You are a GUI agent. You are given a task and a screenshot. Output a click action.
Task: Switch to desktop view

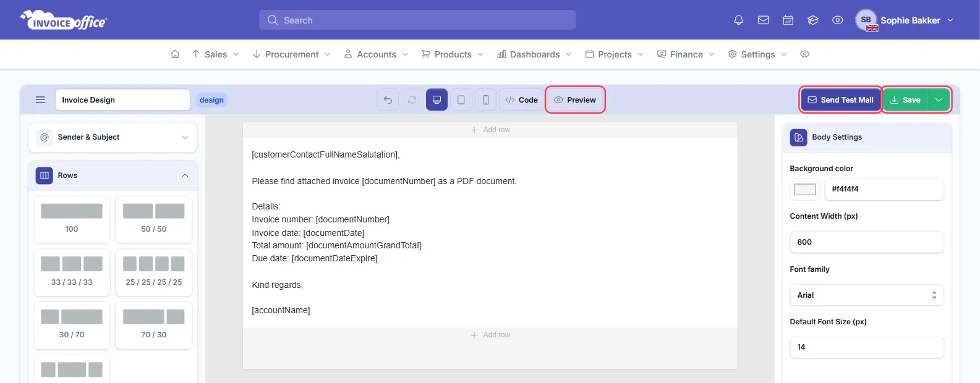point(437,99)
